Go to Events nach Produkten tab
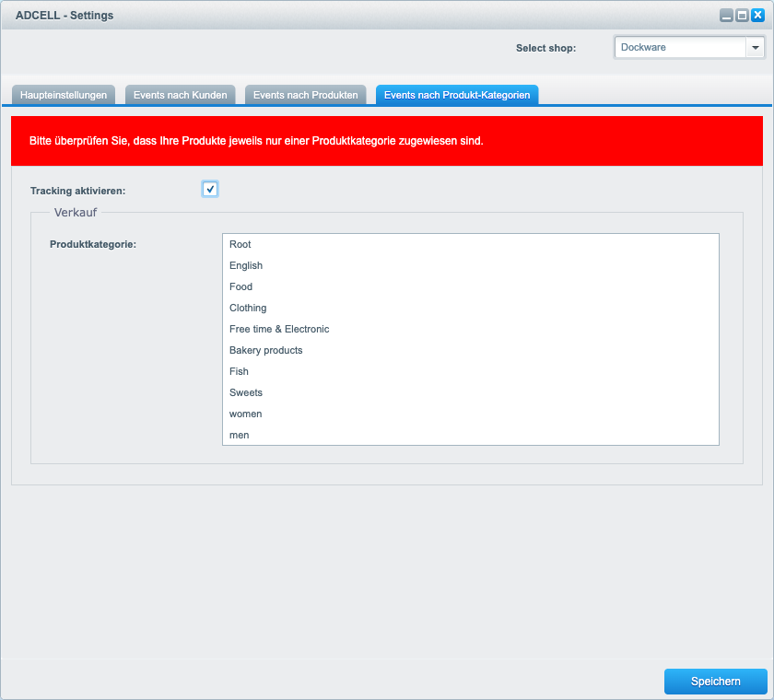The height and width of the screenshot is (700, 774). pyautogui.click(x=306, y=95)
